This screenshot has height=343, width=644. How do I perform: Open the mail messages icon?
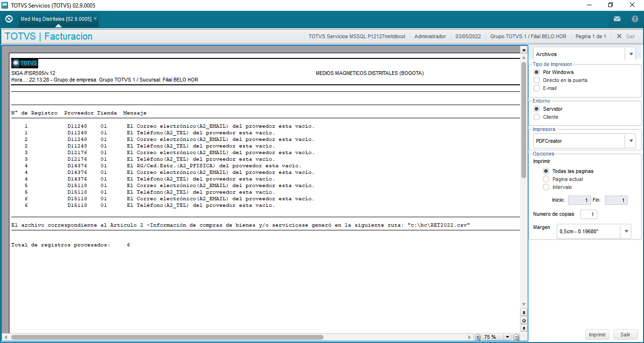click(x=617, y=19)
